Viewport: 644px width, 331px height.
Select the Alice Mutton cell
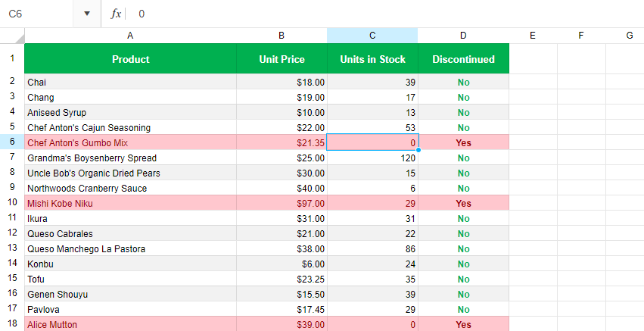click(130, 324)
